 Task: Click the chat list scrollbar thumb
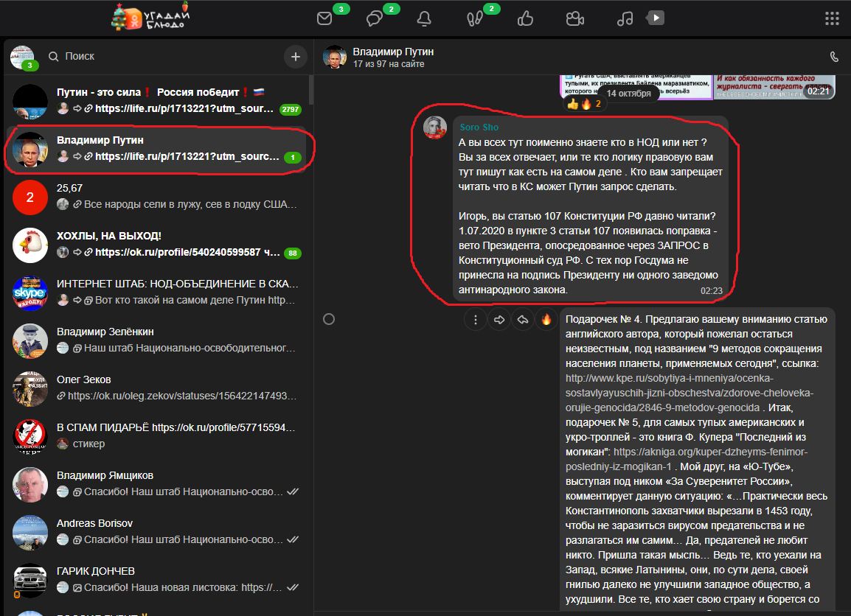pyautogui.click(x=311, y=89)
